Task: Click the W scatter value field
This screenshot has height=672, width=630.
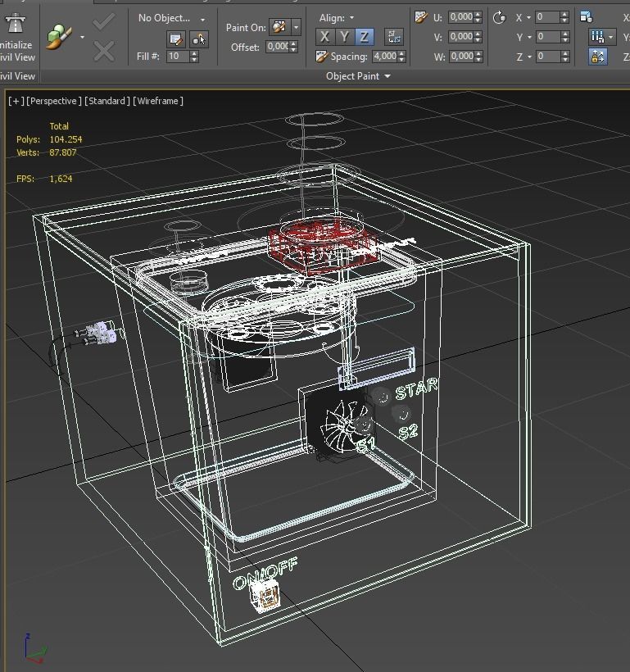Action: point(461,57)
